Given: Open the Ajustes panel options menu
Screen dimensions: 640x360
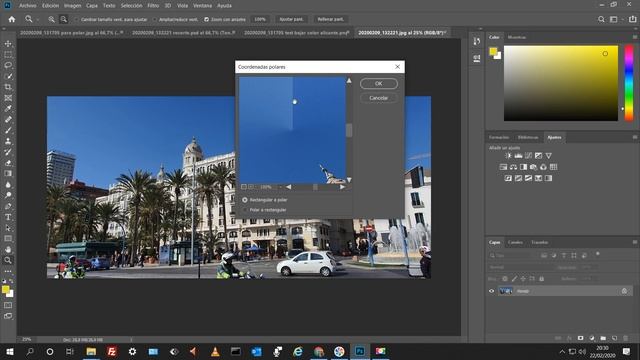Looking at the screenshot, I should 635,137.
